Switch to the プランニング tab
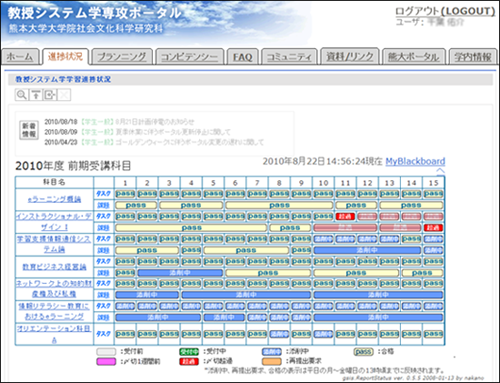Viewport: 500px width, 383px height. pos(122,57)
